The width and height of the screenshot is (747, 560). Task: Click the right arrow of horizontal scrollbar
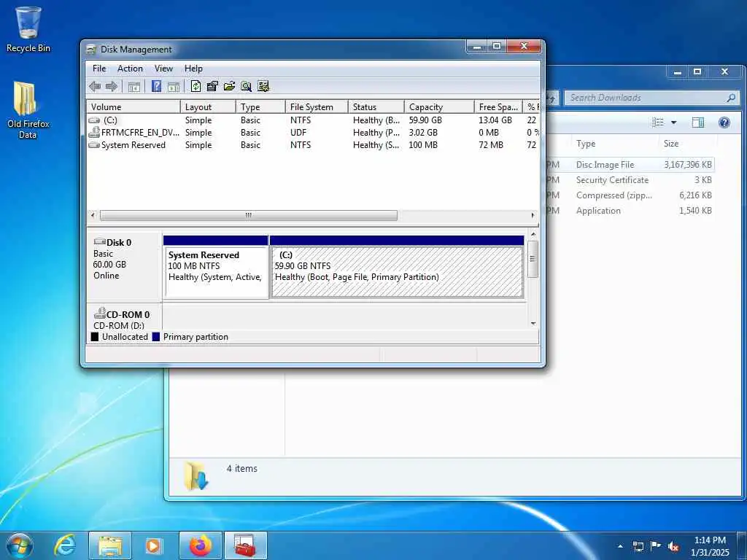point(533,215)
